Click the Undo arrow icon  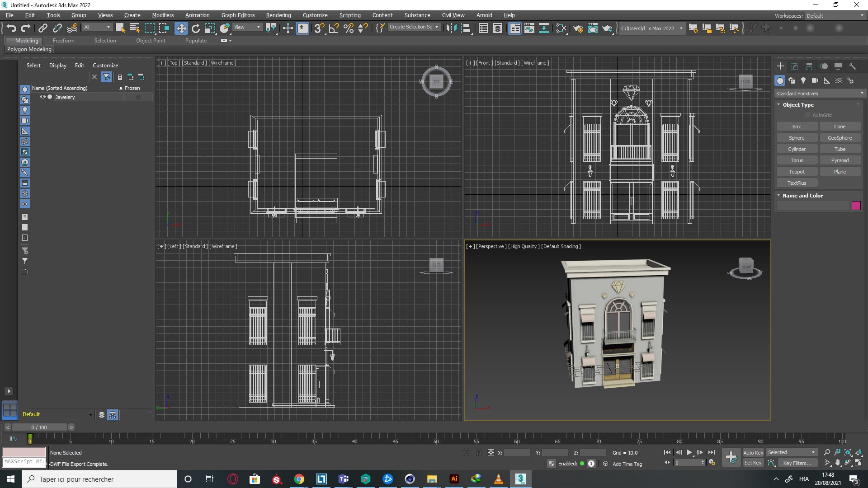tap(11, 28)
